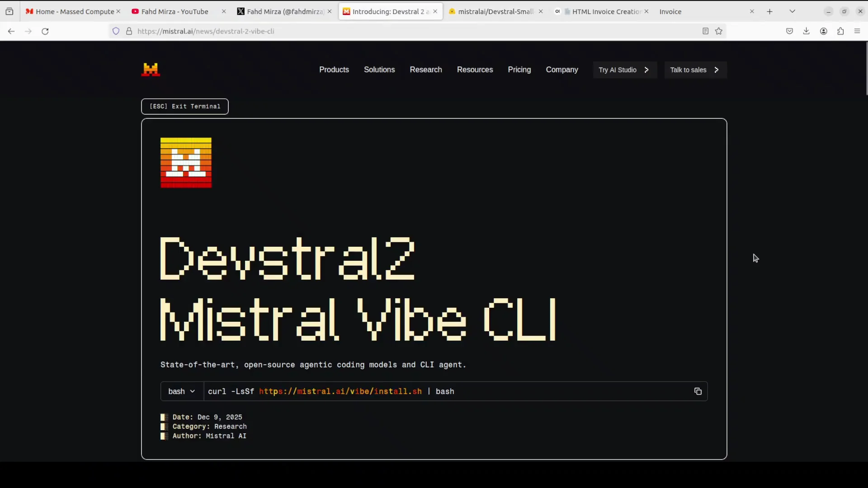Screen dimensions: 868x488
Task: Open a new tab with the plus icon
Action: tap(770, 11)
